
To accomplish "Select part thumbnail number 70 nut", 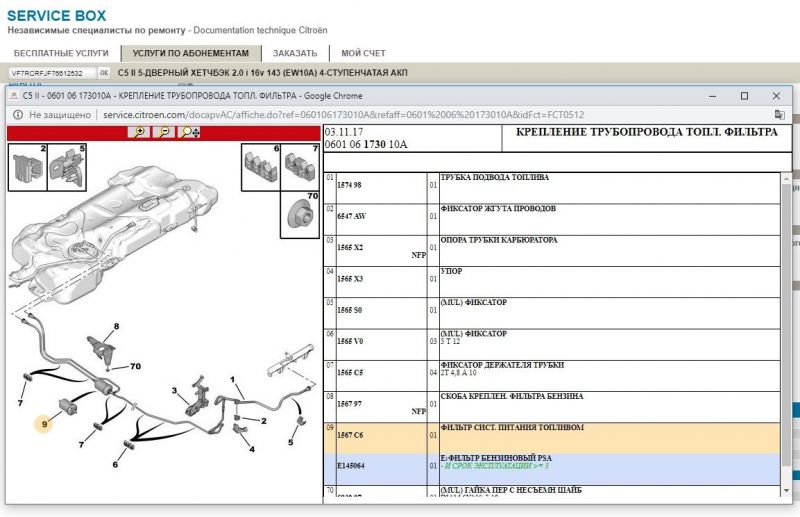I will pyautogui.click(x=299, y=211).
